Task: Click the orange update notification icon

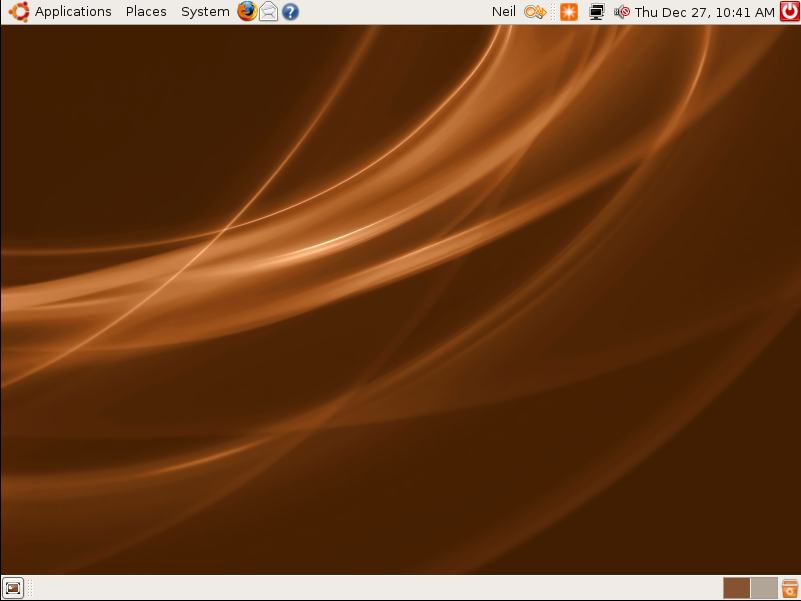Action: 568,12
